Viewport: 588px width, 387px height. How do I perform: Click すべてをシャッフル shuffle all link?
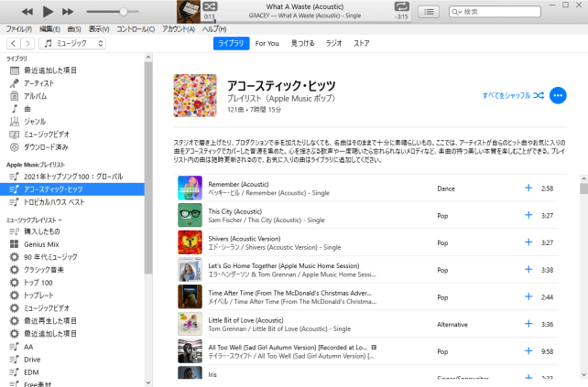(513, 95)
